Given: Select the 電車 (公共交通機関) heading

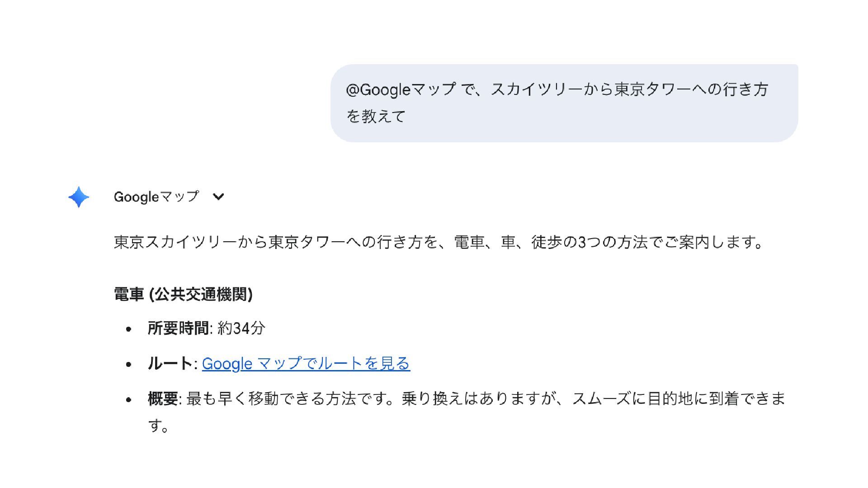Looking at the screenshot, I should (183, 295).
